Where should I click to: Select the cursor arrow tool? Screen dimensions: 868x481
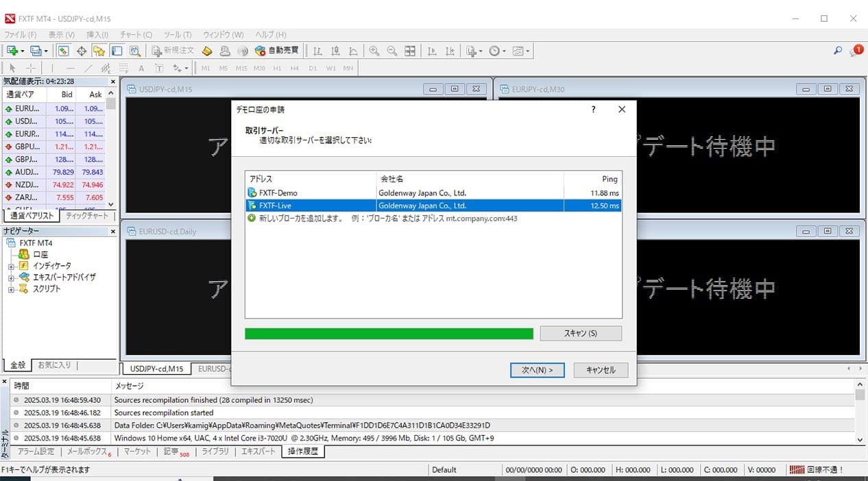tap(12, 68)
